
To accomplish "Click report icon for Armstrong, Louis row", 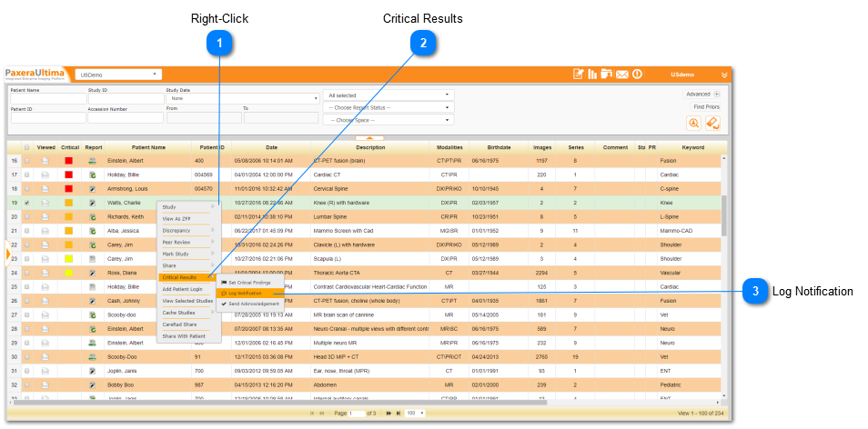I will point(93,189).
